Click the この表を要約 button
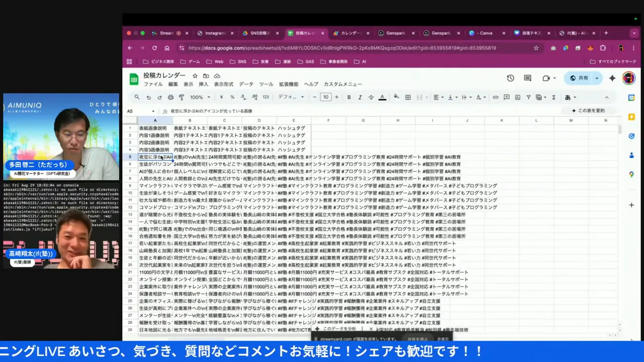Screen dimensions: 644x362 coord(588,111)
